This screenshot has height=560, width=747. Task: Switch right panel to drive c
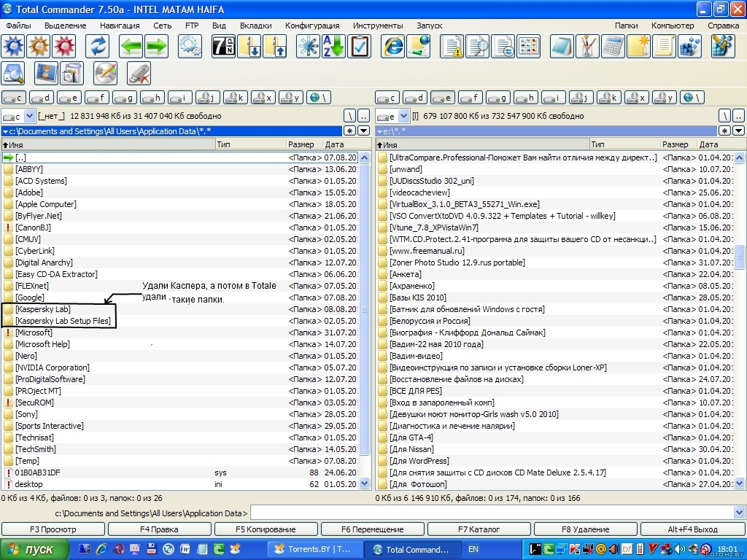[387, 98]
